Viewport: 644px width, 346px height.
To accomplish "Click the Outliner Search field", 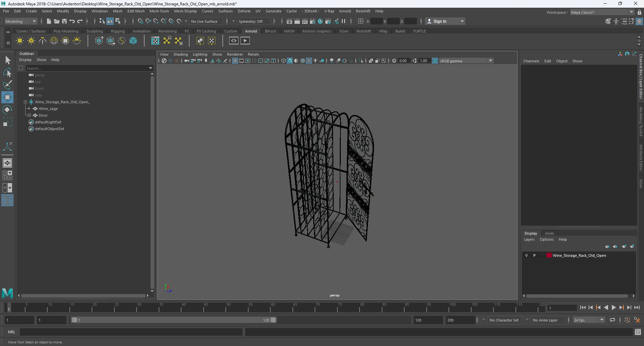I will [87, 68].
